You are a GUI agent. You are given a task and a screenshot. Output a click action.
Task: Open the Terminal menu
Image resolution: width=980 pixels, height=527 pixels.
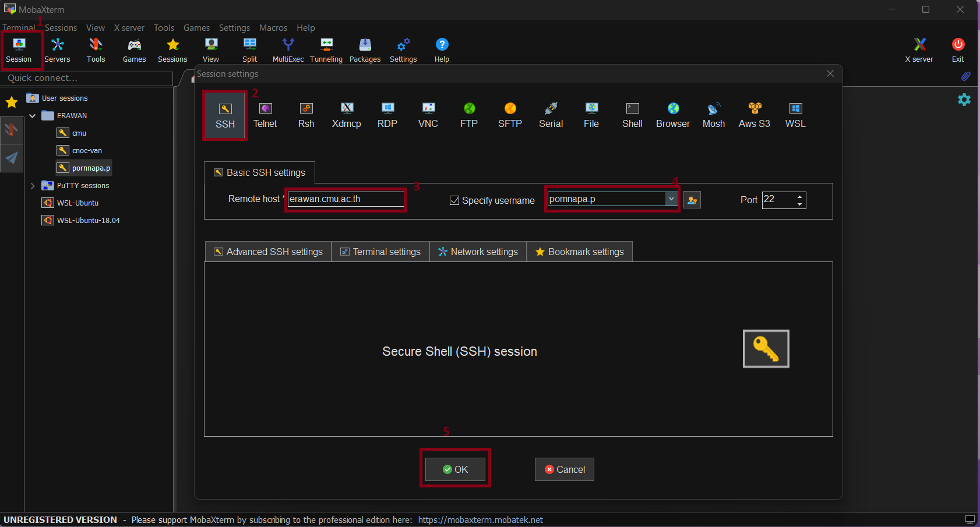(x=19, y=28)
